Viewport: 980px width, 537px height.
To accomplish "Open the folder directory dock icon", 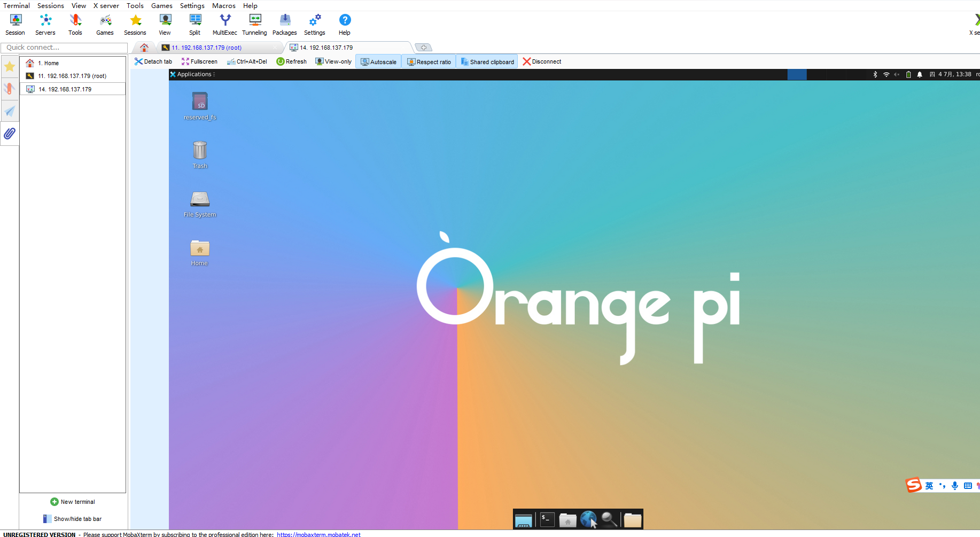I will coord(633,520).
